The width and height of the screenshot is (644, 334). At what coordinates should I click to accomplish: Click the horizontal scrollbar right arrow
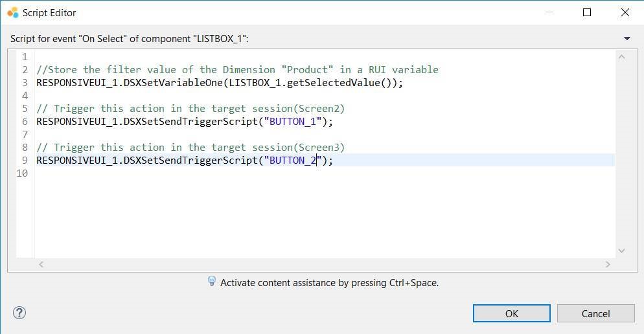point(608,264)
